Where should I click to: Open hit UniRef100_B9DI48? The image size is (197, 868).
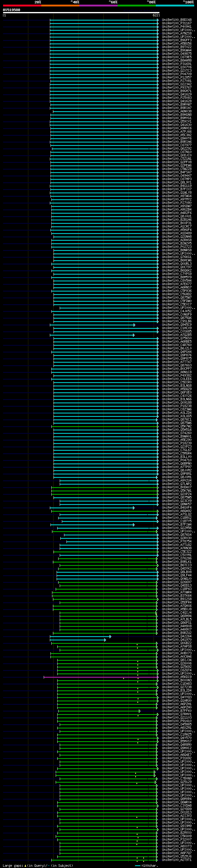pos(177,20)
